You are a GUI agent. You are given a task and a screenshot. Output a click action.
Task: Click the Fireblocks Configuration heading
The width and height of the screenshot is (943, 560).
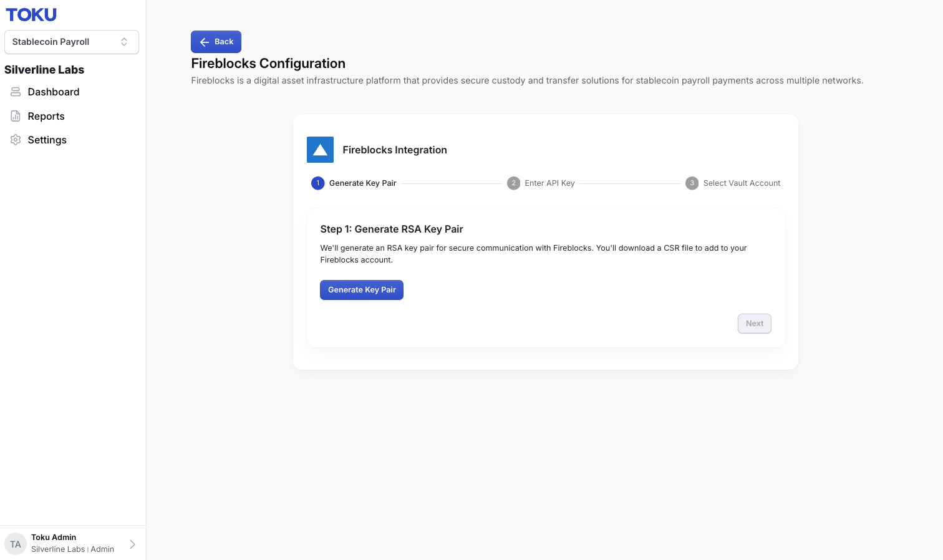pyautogui.click(x=268, y=64)
